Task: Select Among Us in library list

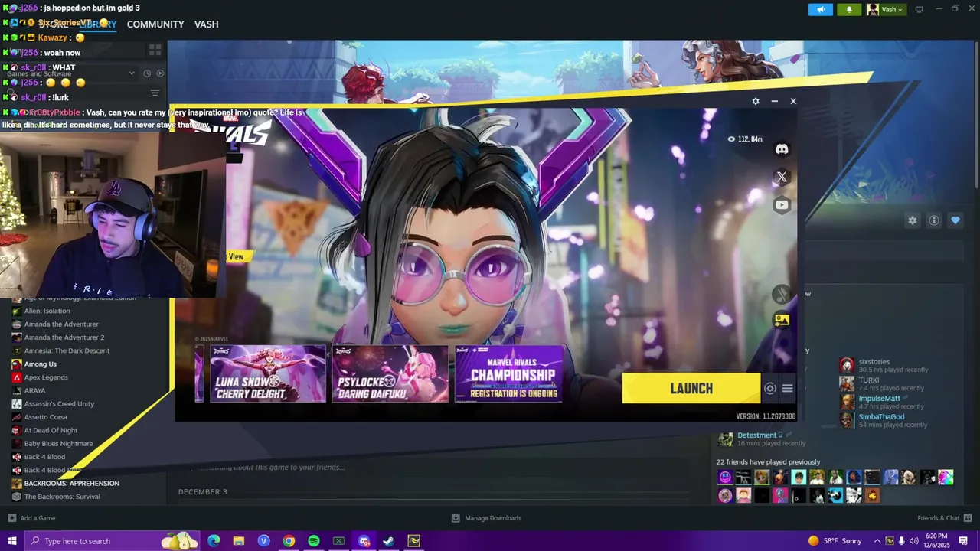Action: 41,364
